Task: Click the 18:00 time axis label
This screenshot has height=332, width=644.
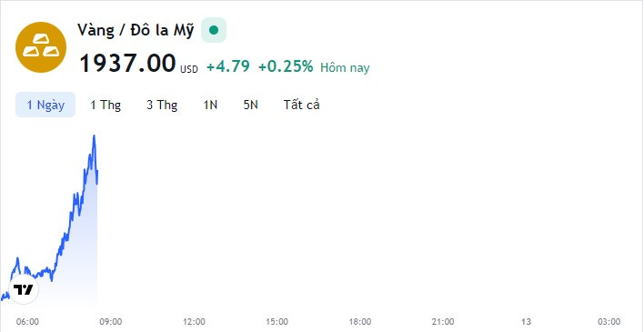Action: pos(360,321)
